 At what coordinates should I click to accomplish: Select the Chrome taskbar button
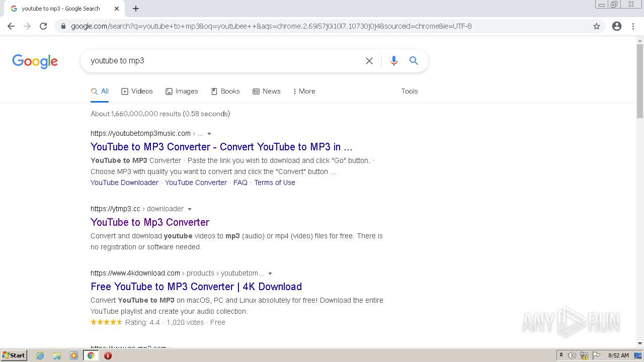click(91, 355)
